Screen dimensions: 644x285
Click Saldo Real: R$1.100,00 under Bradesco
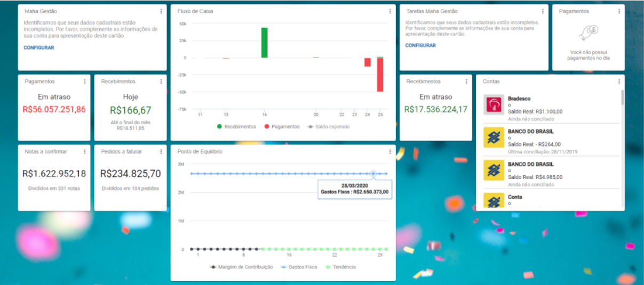coord(535,112)
